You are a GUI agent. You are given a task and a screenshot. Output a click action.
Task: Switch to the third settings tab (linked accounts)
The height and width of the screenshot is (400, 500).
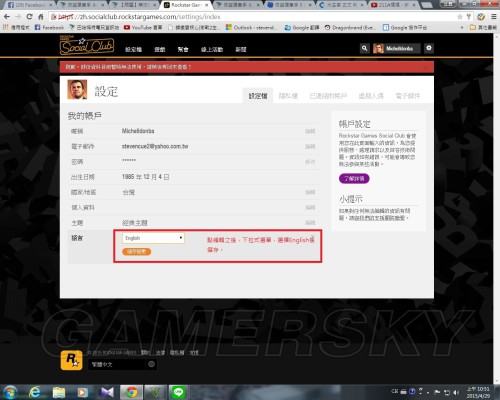pyautogui.click(x=328, y=96)
